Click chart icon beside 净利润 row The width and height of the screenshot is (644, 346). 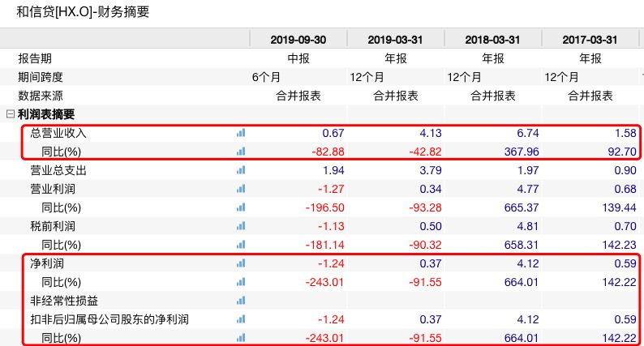[240, 263]
